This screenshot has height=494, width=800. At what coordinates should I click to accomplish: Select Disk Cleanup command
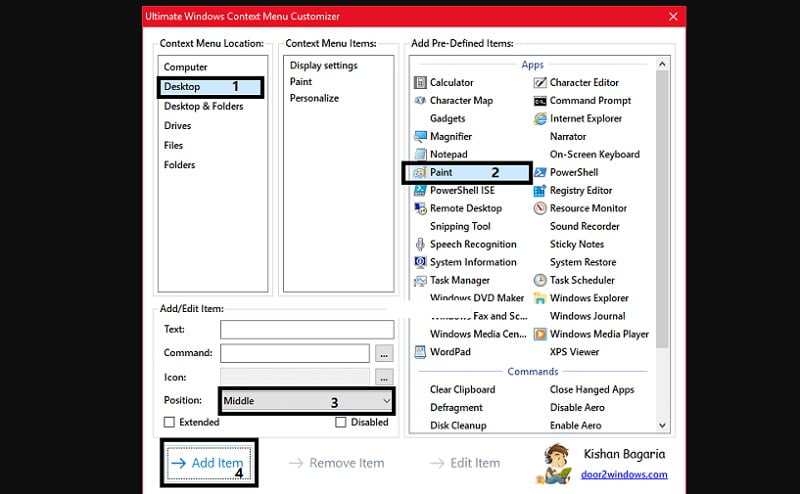[x=458, y=426]
